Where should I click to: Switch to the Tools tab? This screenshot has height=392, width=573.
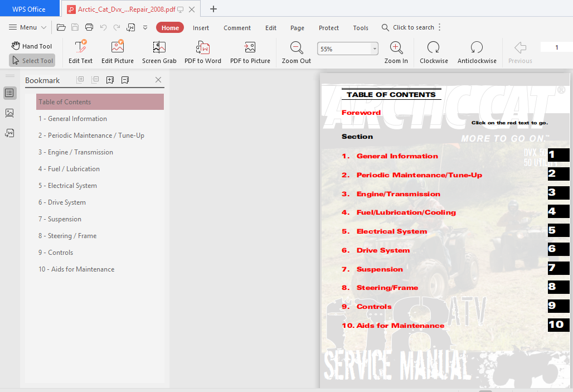(x=361, y=28)
